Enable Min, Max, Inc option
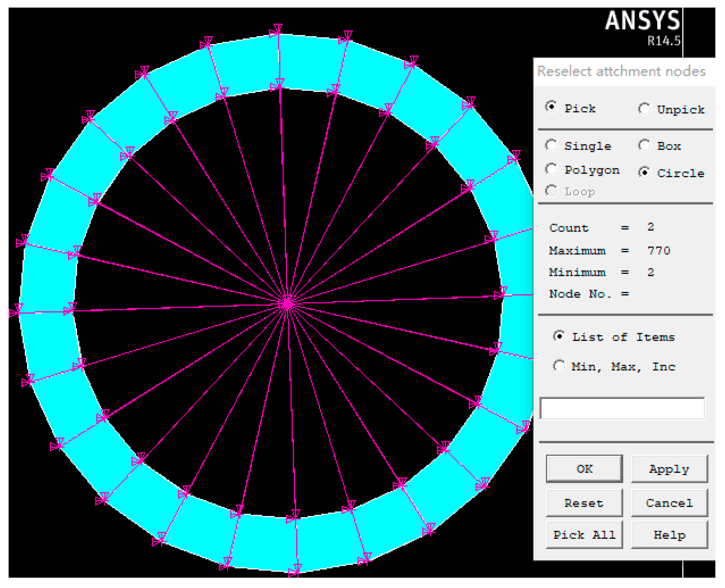725x588 pixels. click(559, 366)
